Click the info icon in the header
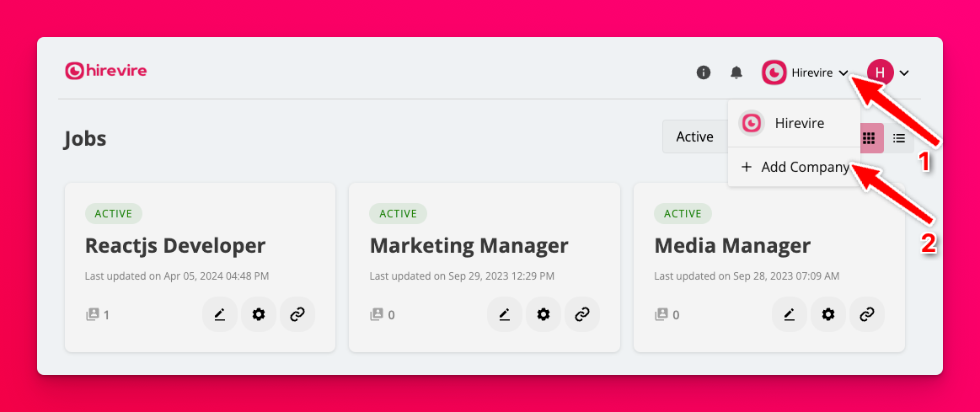 704,72
